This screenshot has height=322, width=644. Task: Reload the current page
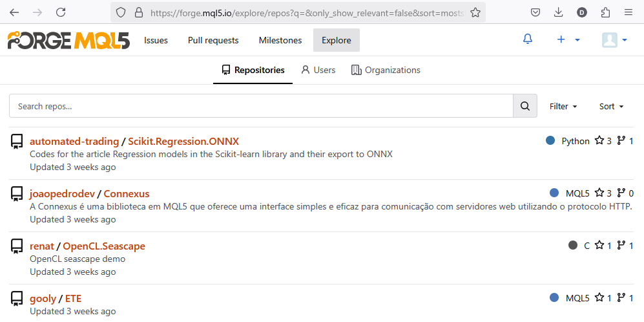click(x=61, y=12)
